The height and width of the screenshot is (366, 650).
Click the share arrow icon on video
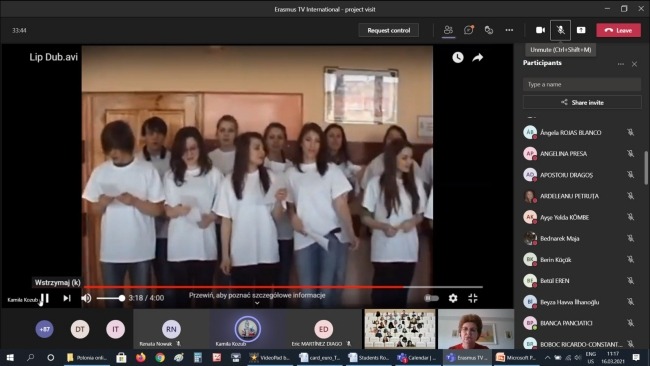[478, 57]
